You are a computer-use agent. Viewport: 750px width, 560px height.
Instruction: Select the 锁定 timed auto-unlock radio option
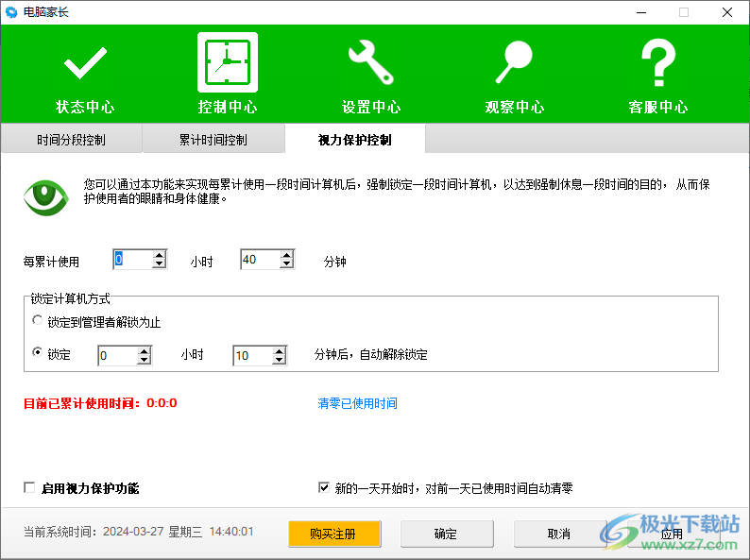point(37,352)
